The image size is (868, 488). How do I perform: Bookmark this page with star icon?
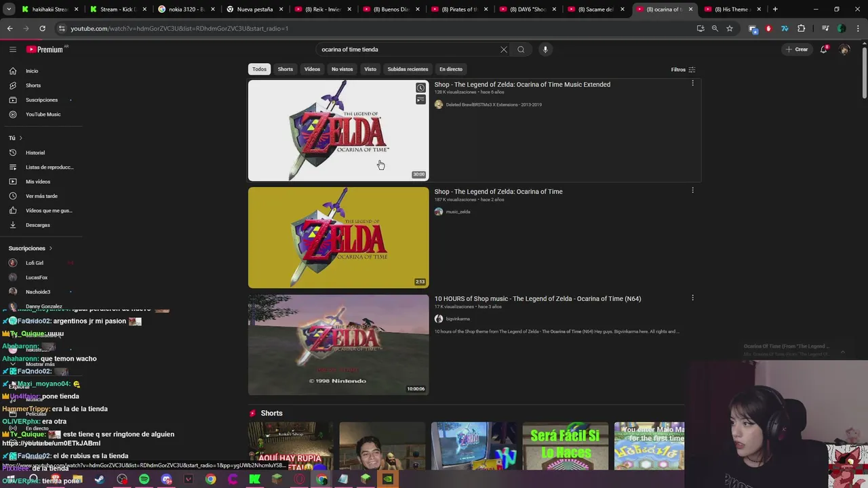click(730, 28)
